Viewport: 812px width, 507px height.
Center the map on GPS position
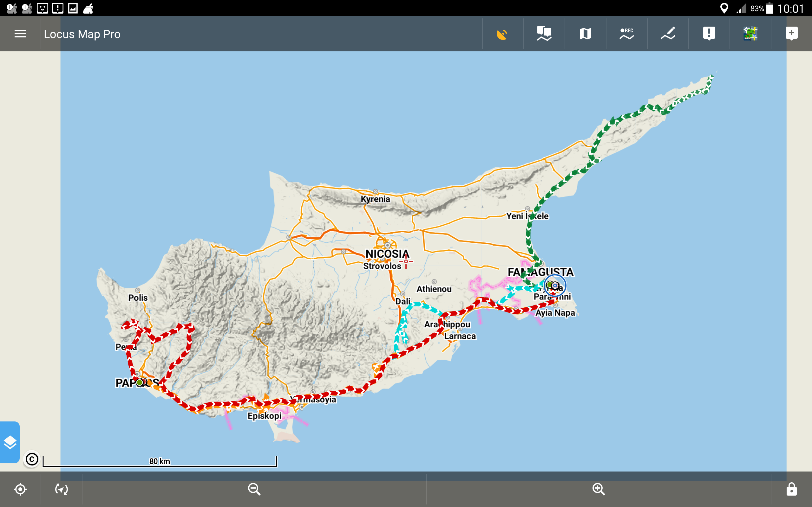coord(20,489)
